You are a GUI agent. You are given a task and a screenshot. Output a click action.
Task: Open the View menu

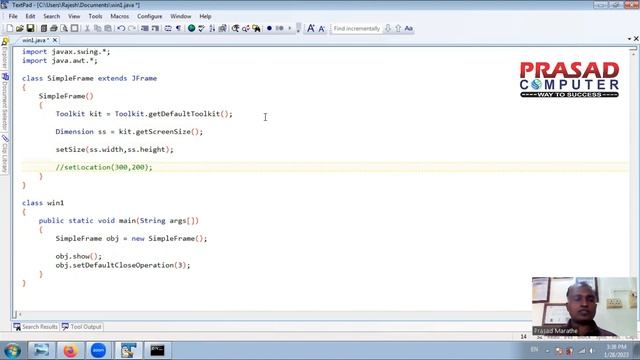pyautogui.click(x=74, y=16)
